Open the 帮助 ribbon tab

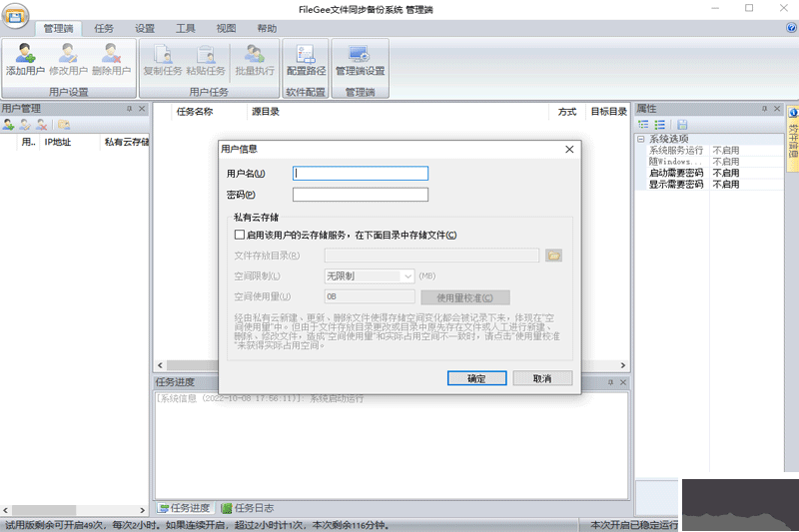[267, 29]
